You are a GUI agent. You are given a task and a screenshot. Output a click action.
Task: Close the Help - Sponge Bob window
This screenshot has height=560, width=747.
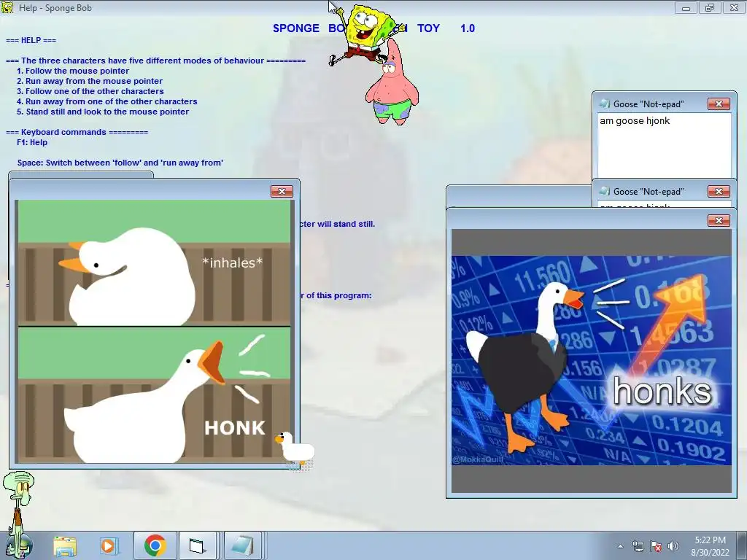click(734, 7)
